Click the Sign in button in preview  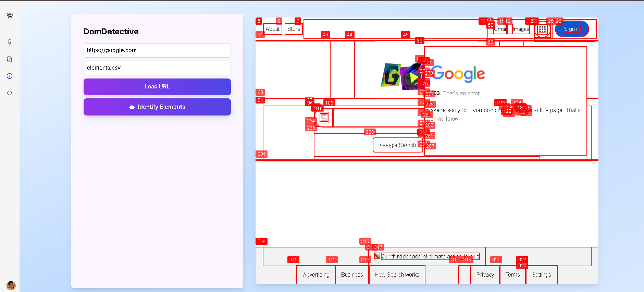coord(572,29)
